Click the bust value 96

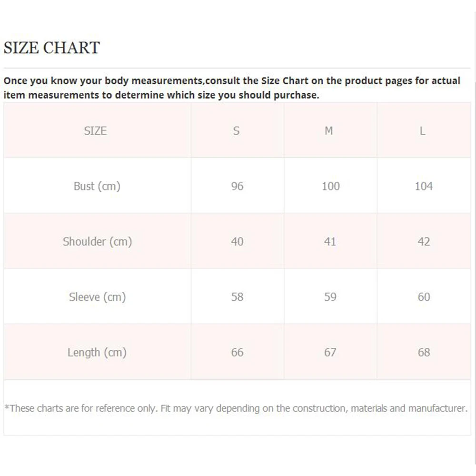(237, 186)
